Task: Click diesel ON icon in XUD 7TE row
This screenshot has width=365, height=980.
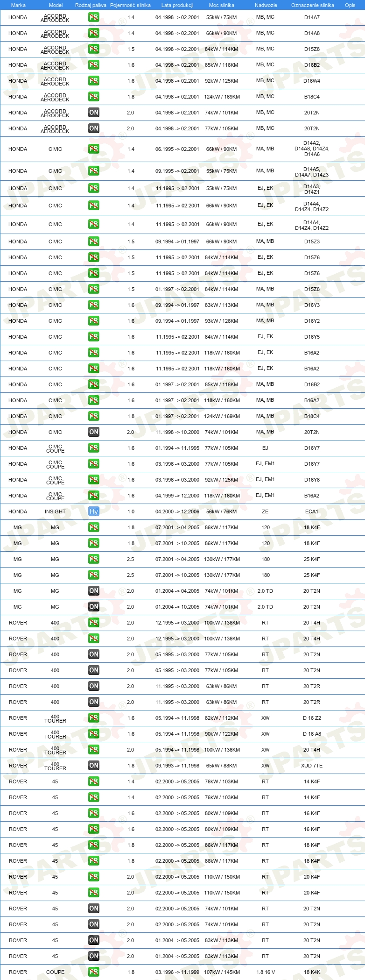Action: click(94, 766)
